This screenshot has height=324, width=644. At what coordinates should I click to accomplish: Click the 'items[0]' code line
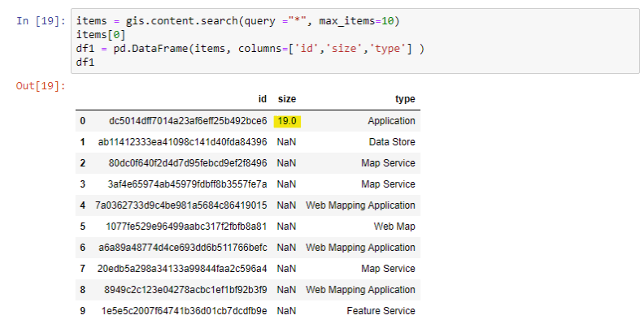click(101, 35)
